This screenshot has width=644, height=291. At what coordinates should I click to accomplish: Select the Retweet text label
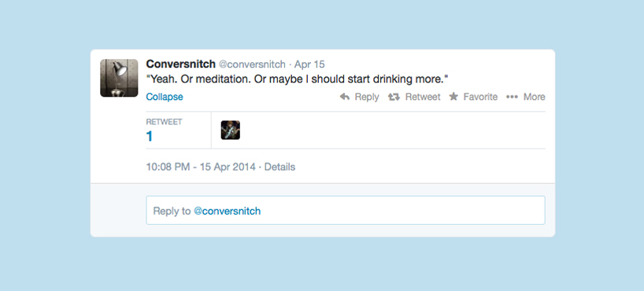point(423,97)
